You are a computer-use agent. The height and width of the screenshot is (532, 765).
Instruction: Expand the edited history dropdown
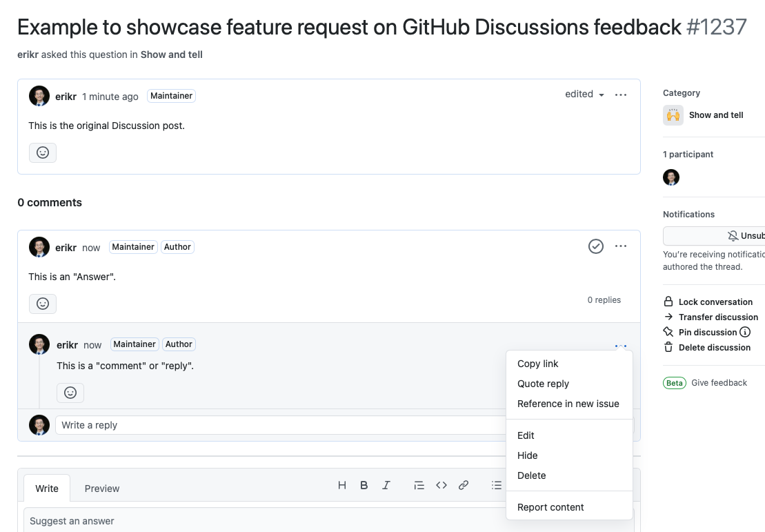pos(584,95)
